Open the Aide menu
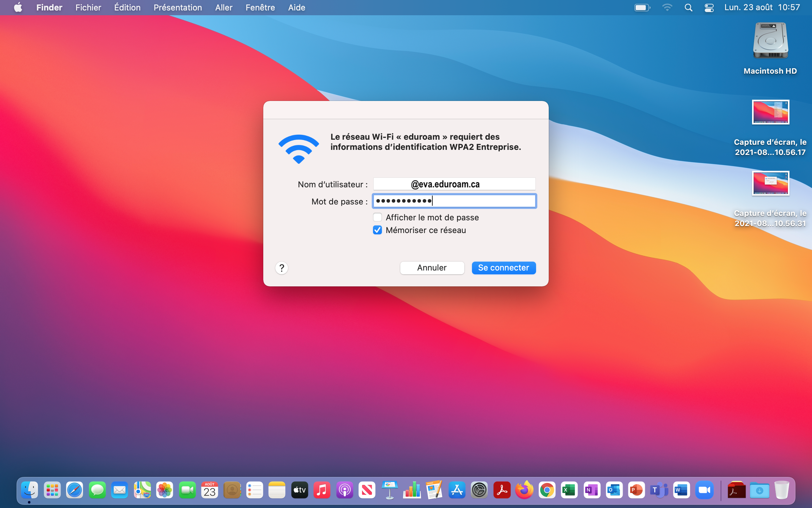812x508 pixels. tap(297, 7)
